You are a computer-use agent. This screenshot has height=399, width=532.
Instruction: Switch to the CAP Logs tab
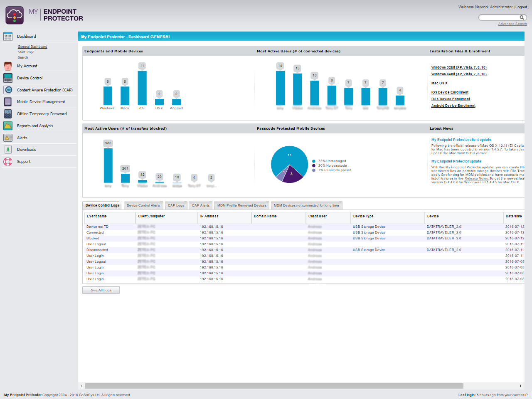pos(176,205)
